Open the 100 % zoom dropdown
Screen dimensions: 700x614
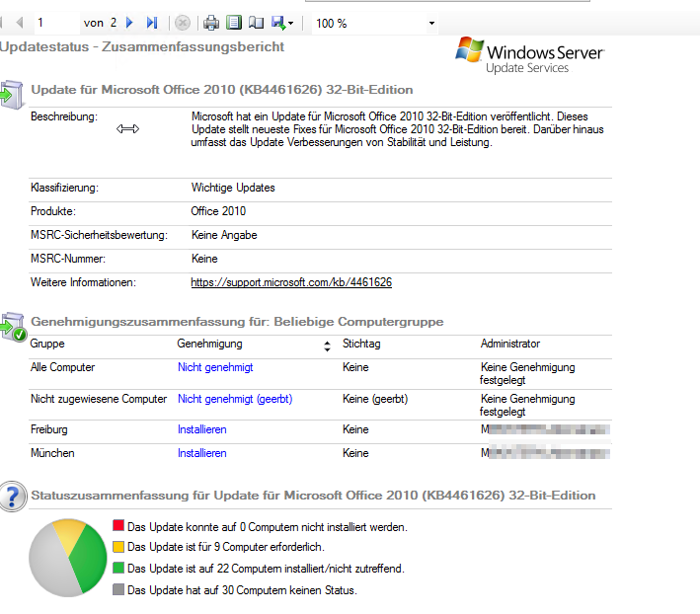coord(431,24)
